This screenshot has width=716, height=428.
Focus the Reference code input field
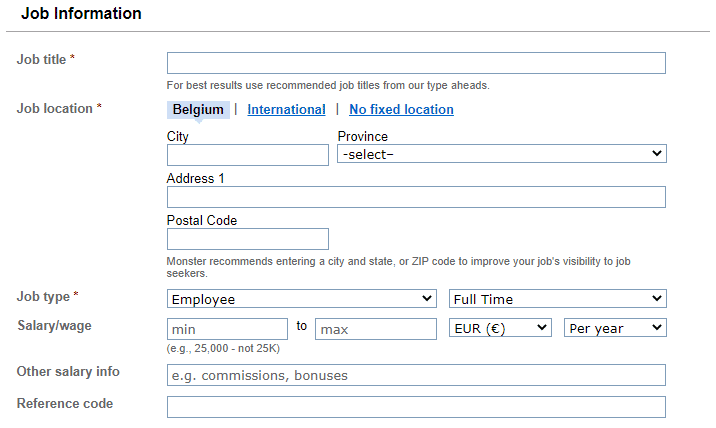(x=416, y=407)
